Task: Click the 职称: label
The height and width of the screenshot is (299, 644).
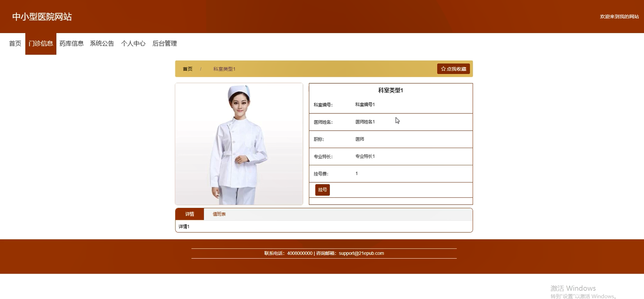Action: 319,139
